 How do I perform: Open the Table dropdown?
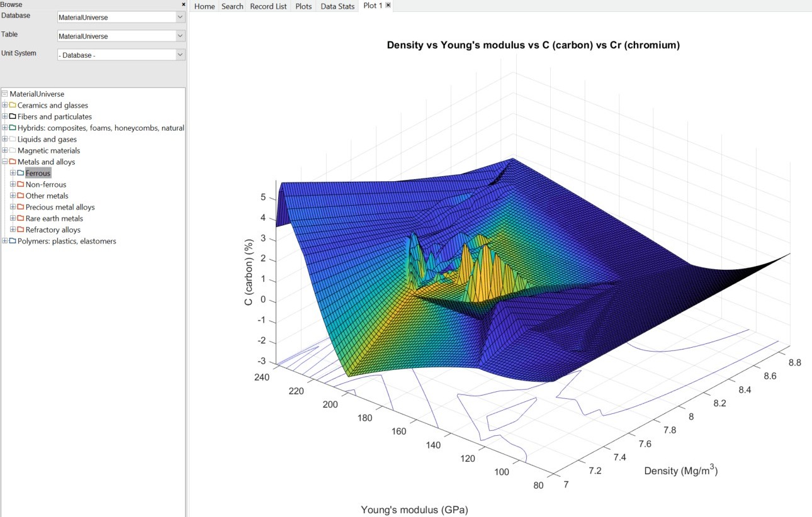coord(180,36)
